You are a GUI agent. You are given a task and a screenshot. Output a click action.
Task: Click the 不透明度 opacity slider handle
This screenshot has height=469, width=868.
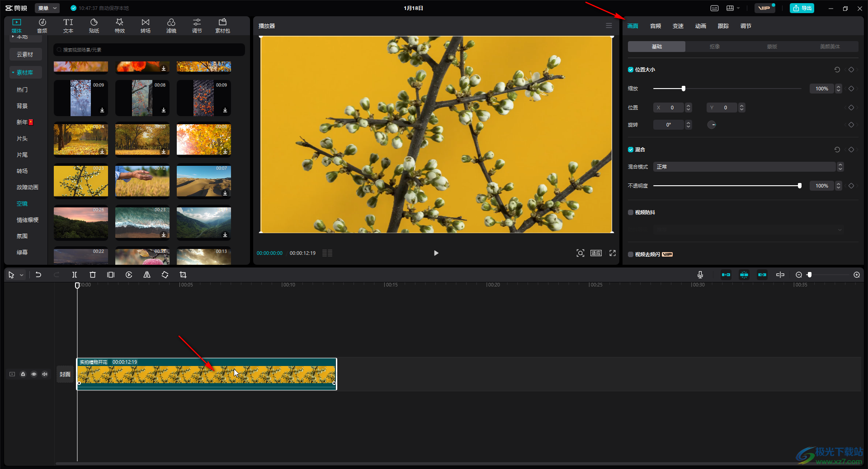800,186
